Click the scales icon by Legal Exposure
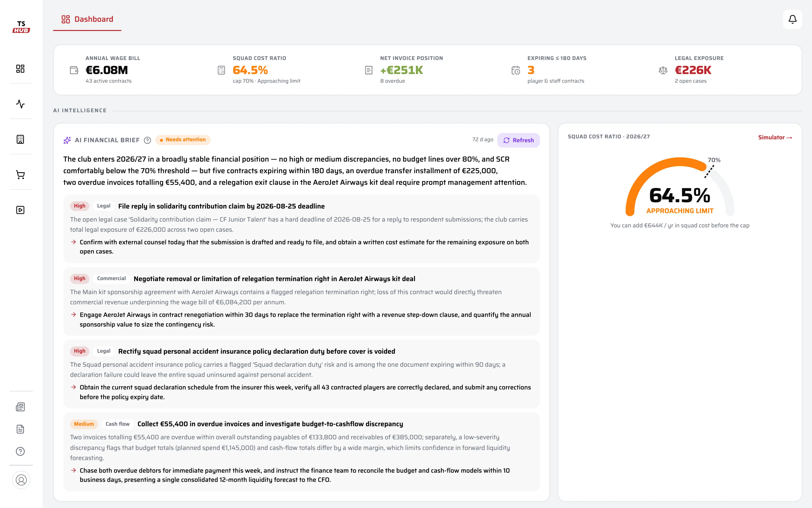 click(663, 70)
